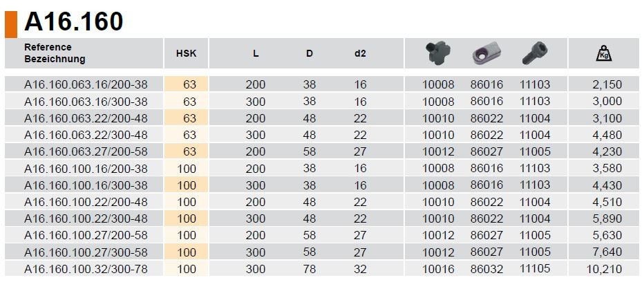
Task: Select reference A16.160.063.16/200-38
Action: (86, 84)
